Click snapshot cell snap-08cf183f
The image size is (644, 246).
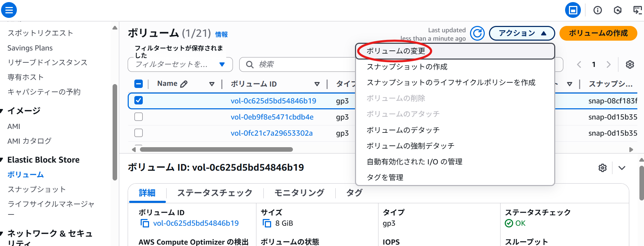tap(613, 101)
